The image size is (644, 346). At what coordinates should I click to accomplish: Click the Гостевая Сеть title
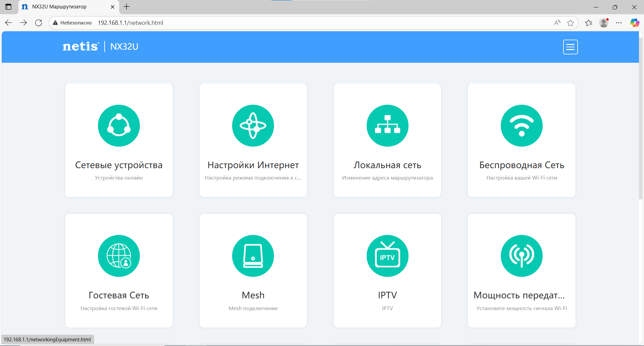point(119,295)
